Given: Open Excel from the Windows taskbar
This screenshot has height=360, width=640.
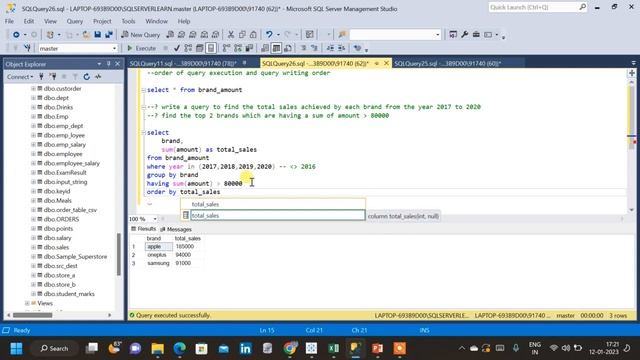Looking at the screenshot, I should (x=333, y=348).
